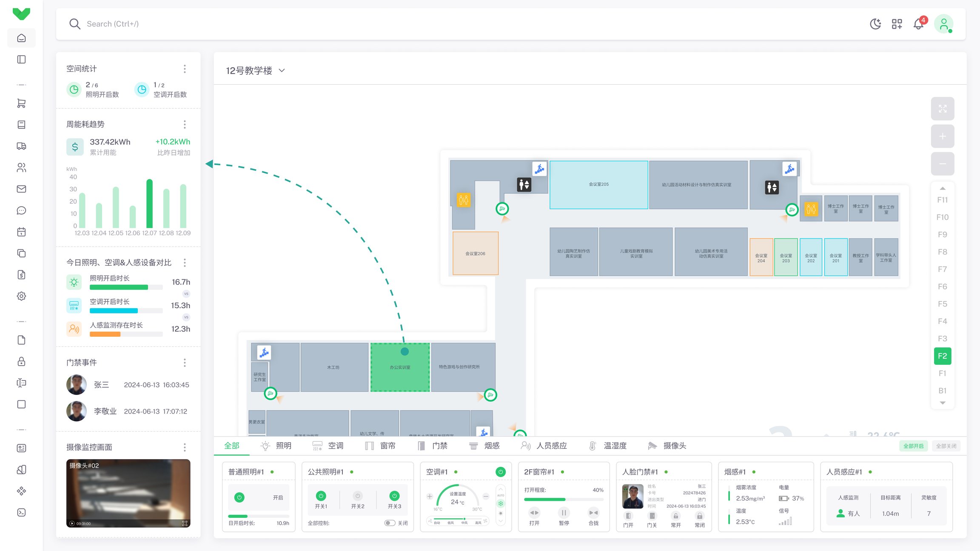The height and width of the screenshot is (551, 980).
Task: Select floor F5
Action: (942, 304)
